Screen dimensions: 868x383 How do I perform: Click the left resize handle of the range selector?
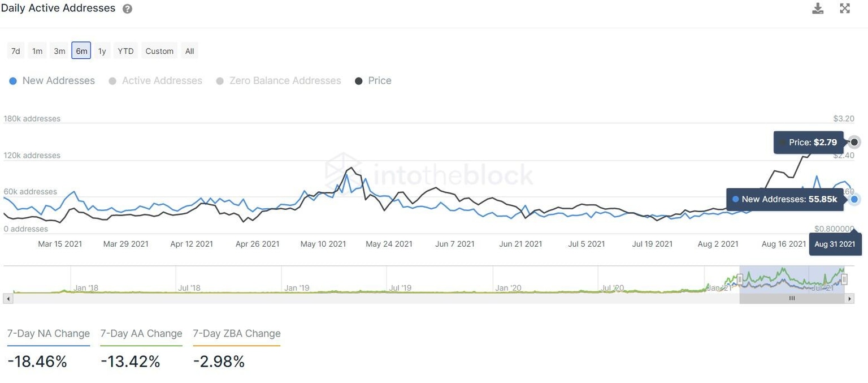click(740, 279)
